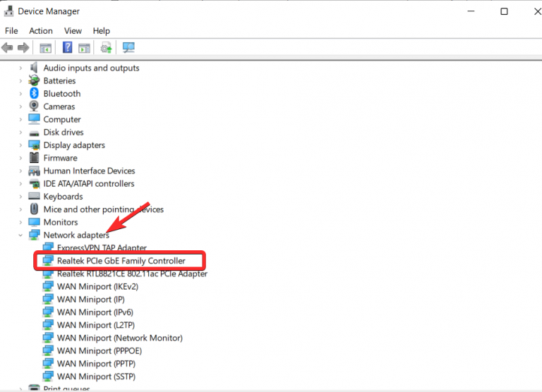Open the blue question mark Help icon

pyautogui.click(x=68, y=47)
